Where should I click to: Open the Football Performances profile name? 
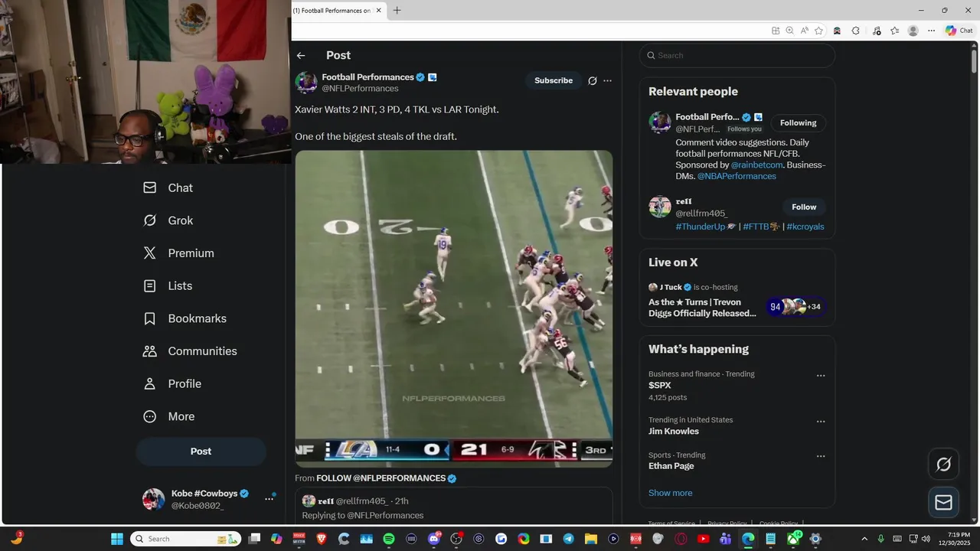click(x=367, y=77)
